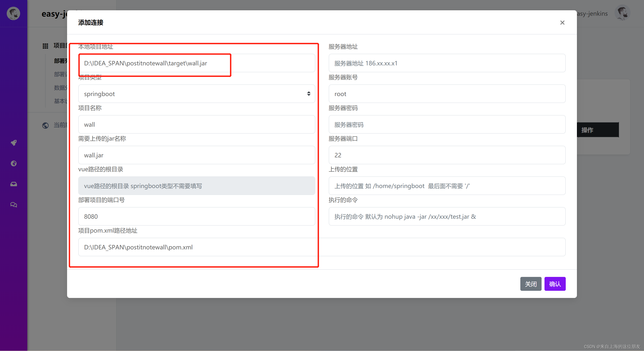Screen dimensions: 644x351
Task: Close the 添加连接 dialog with the X
Action: click(562, 23)
